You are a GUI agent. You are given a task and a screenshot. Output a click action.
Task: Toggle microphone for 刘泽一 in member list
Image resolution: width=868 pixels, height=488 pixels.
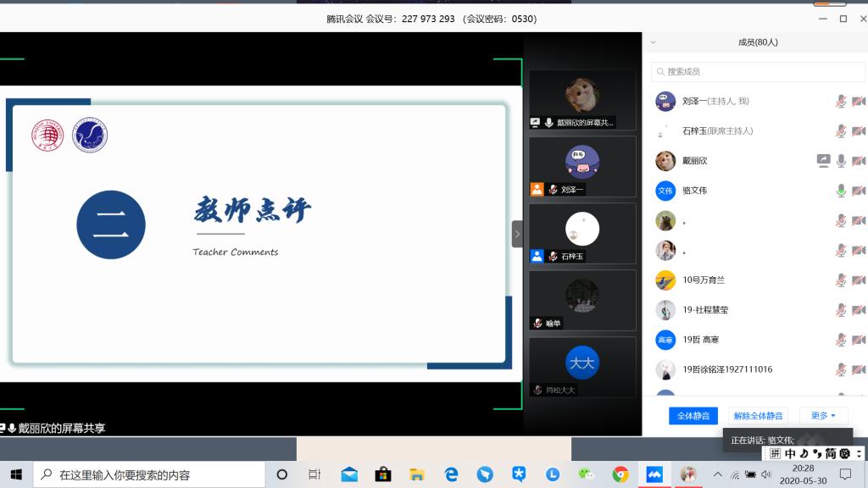(x=841, y=102)
